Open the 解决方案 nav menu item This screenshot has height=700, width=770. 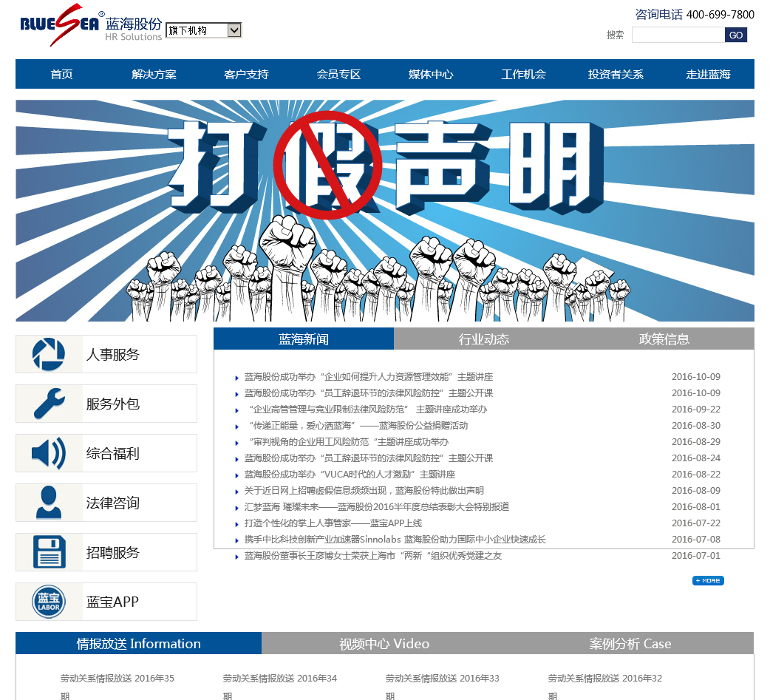pos(154,74)
